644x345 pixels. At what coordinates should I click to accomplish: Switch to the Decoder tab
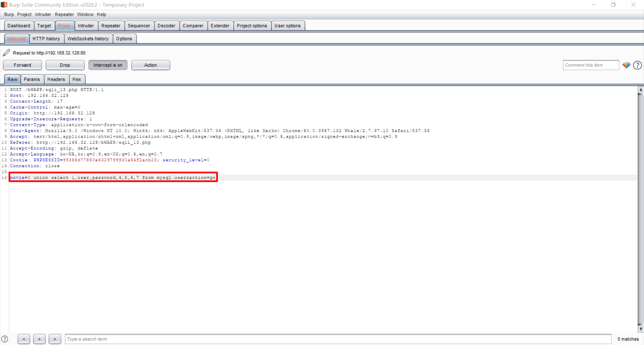click(167, 26)
